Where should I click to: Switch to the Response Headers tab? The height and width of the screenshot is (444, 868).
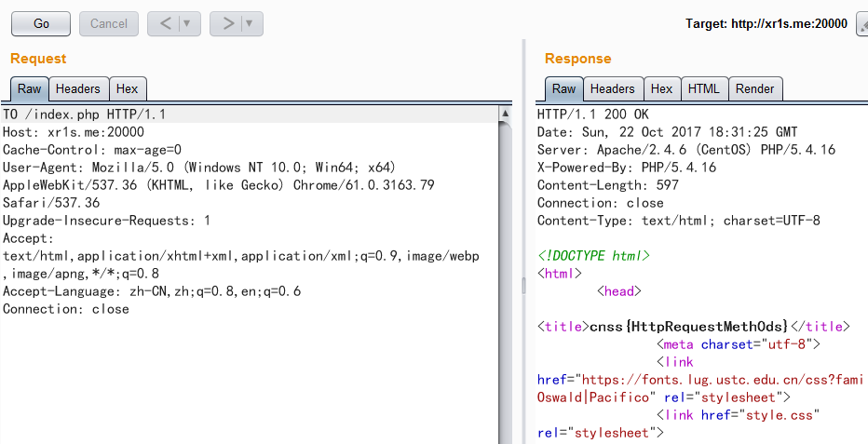click(x=612, y=88)
